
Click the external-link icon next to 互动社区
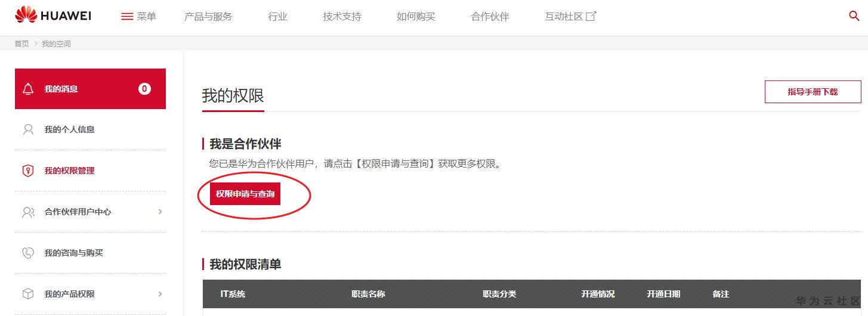591,16
